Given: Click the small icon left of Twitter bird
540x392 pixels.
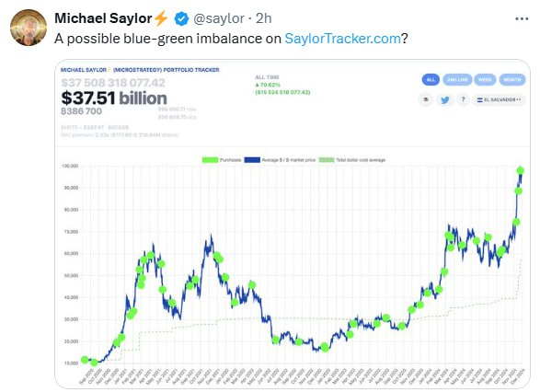Looking at the screenshot, I should 426,99.
